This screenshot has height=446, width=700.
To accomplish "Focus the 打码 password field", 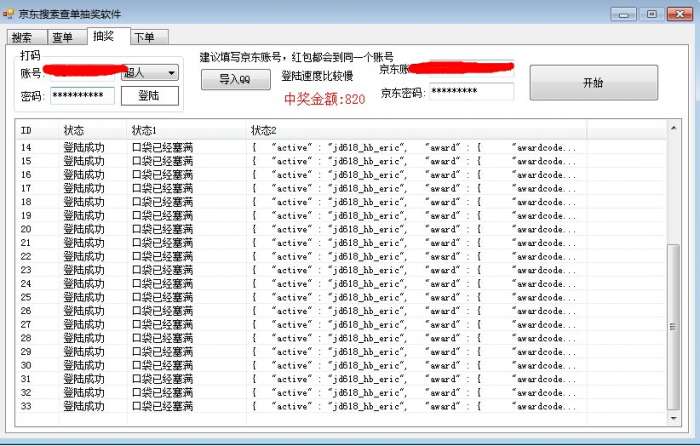I will [x=82, y=96].
